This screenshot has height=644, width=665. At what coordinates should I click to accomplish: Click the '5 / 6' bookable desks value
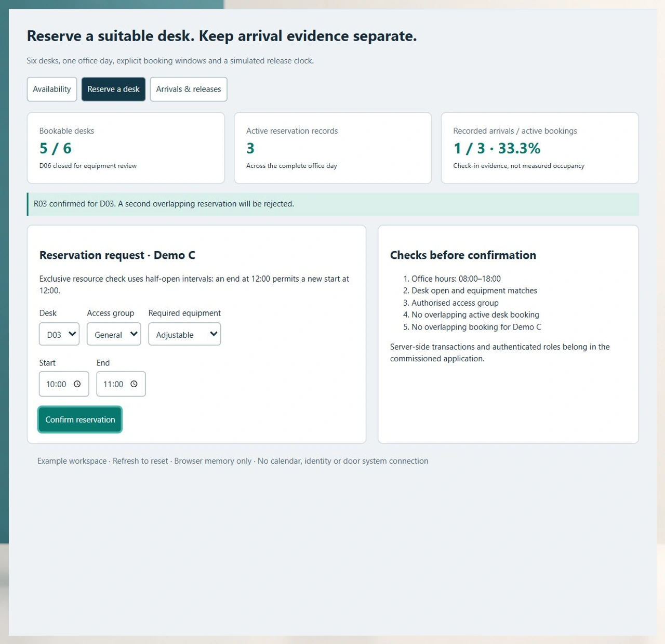[x=56, y=148]
